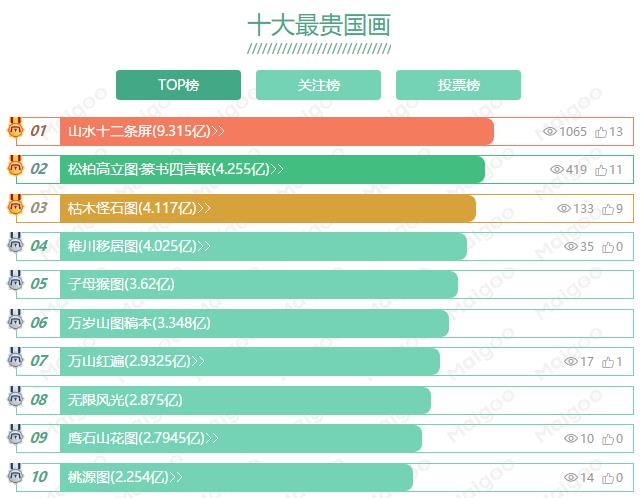Click the eye view-count icon for 山水十二条屏
Image resolution: width=644 pixels, height=498 pixels.
[550, 131]
